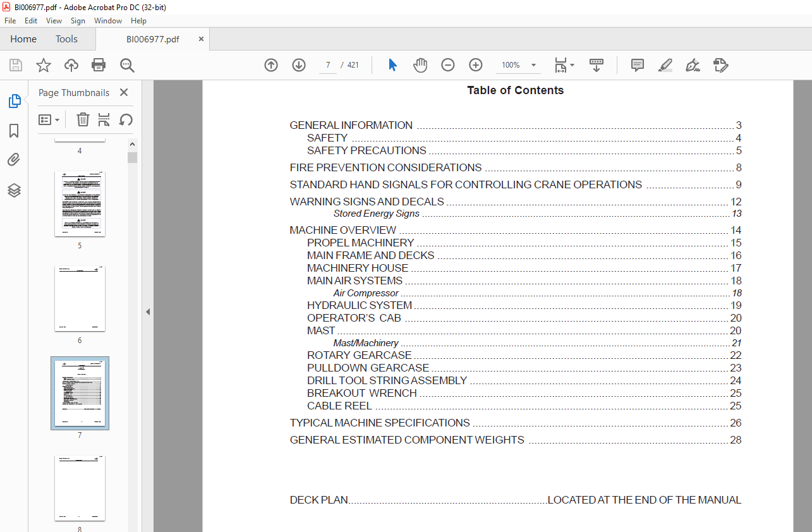
Task: Click the stamp tool icon
Action: (x=721, y=65)
